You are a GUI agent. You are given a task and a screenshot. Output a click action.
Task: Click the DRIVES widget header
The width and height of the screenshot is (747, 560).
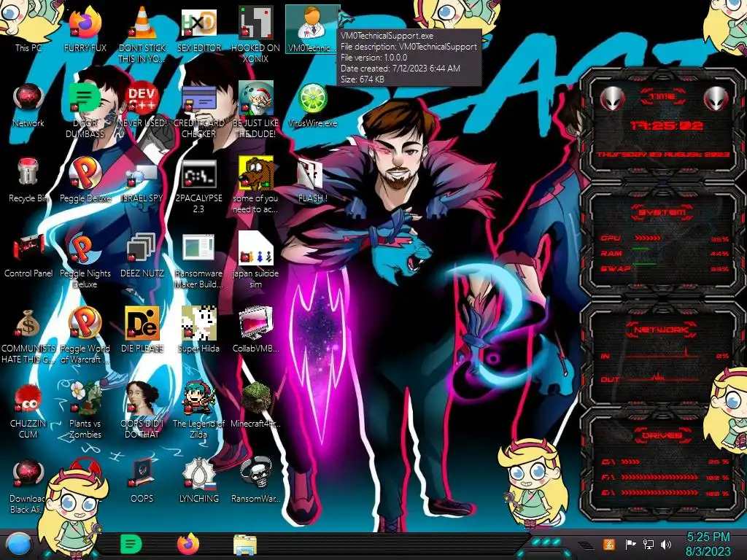click(662, 435)
